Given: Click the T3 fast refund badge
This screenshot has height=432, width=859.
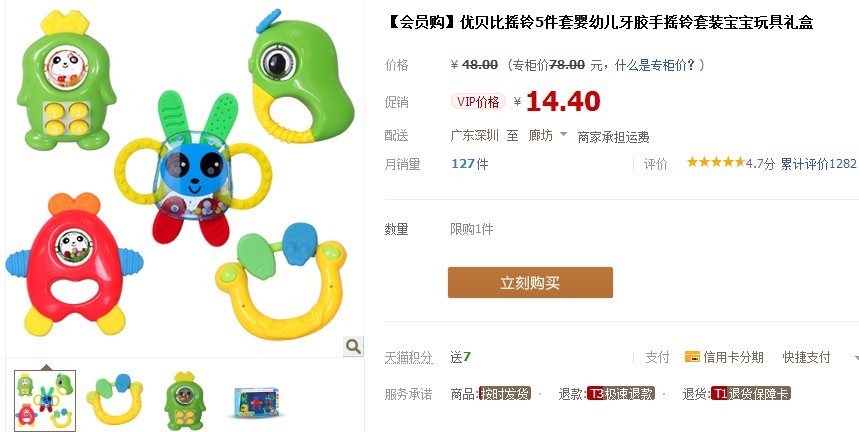Looking at the screenshot, I should pyautogui.click(x=620, y=394).
